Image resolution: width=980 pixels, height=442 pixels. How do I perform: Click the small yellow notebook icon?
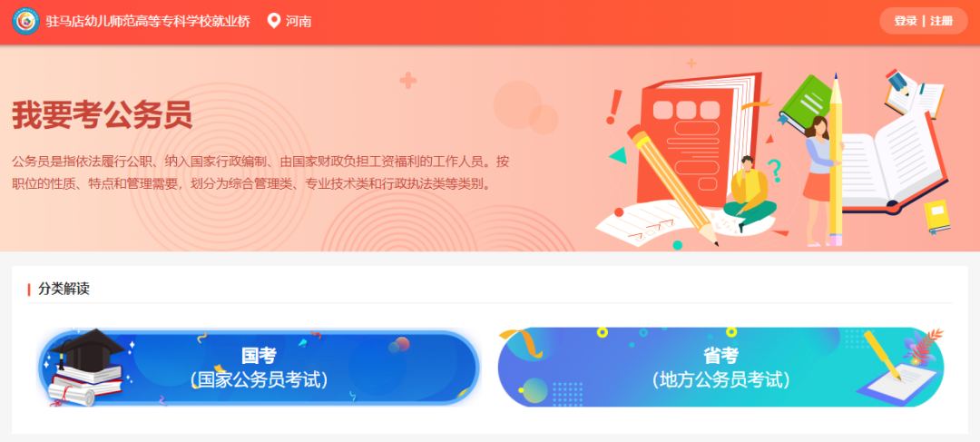point(937,216)
